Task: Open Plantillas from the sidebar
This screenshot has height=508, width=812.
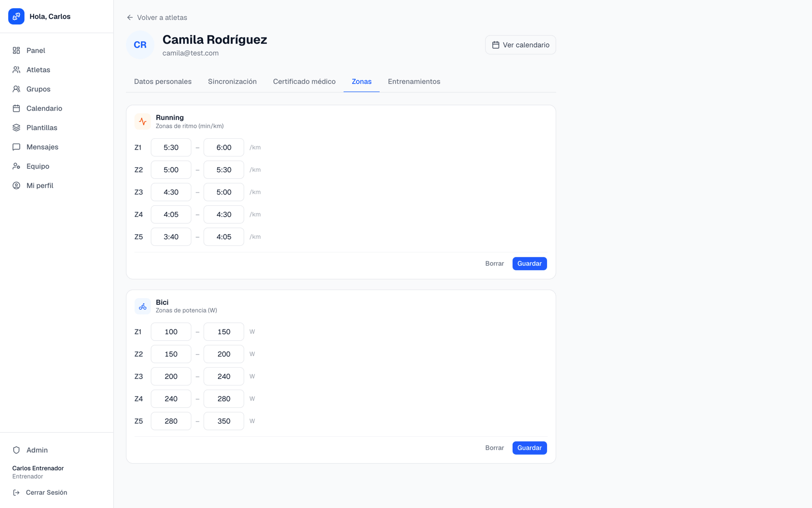Action: [56, 128]
